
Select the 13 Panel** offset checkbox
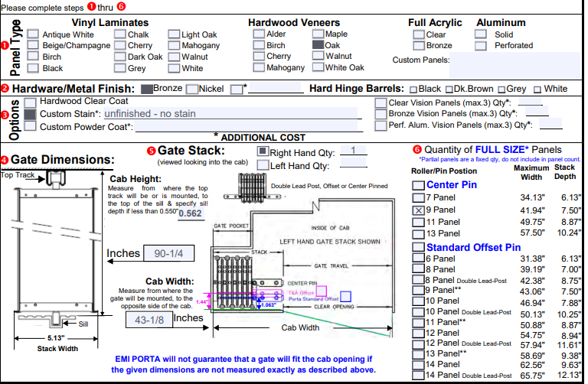point(418,354)
